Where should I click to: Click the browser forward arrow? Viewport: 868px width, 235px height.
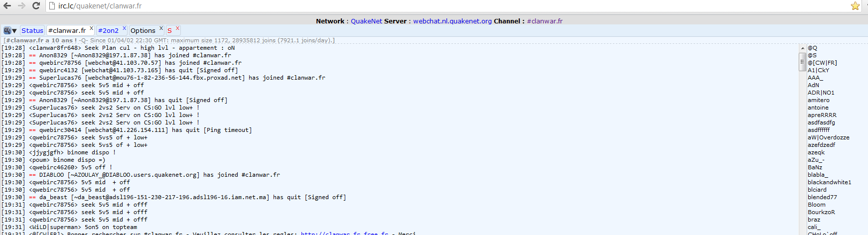[x=21, y=6]
